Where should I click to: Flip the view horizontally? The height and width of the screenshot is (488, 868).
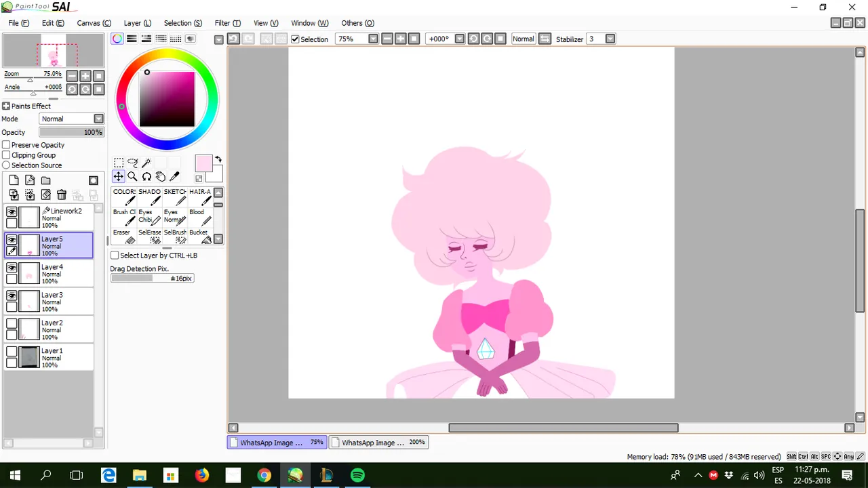click(545, 39)
